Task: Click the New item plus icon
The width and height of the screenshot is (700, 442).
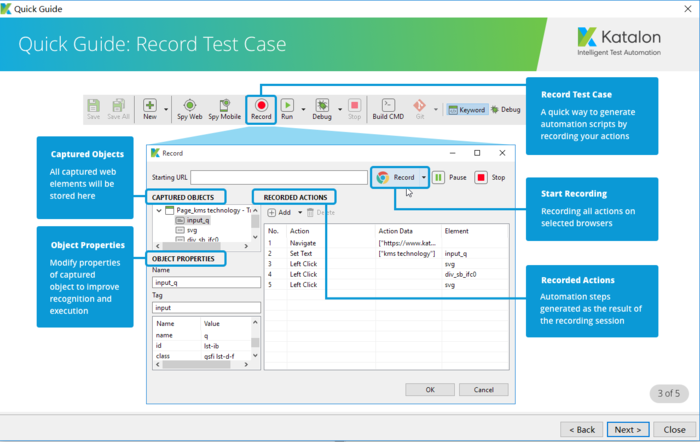Action: [150, 105]
